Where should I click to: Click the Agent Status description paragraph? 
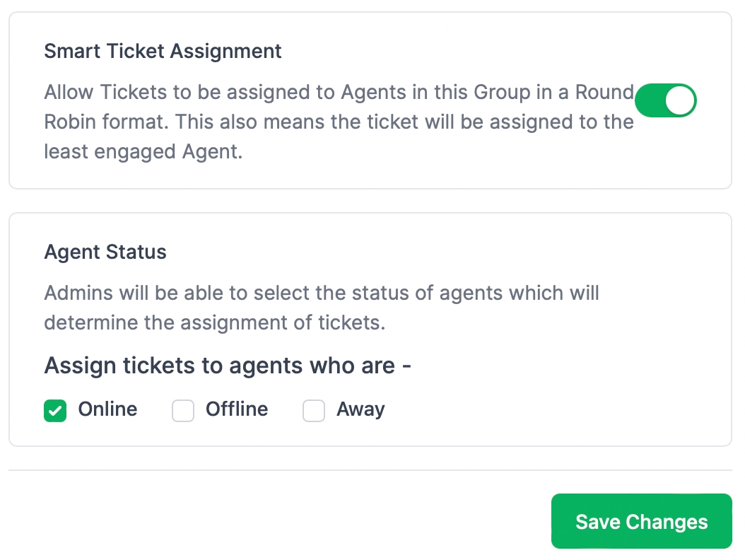point(322,308)
